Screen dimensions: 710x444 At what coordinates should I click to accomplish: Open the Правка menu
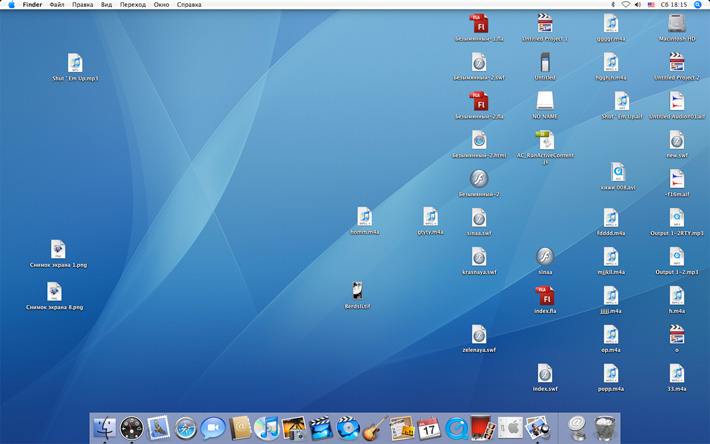tap(82, 5)
